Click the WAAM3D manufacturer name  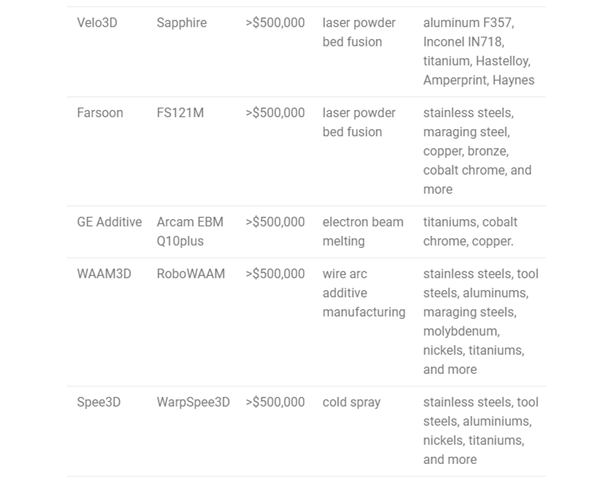click(104, 274)
